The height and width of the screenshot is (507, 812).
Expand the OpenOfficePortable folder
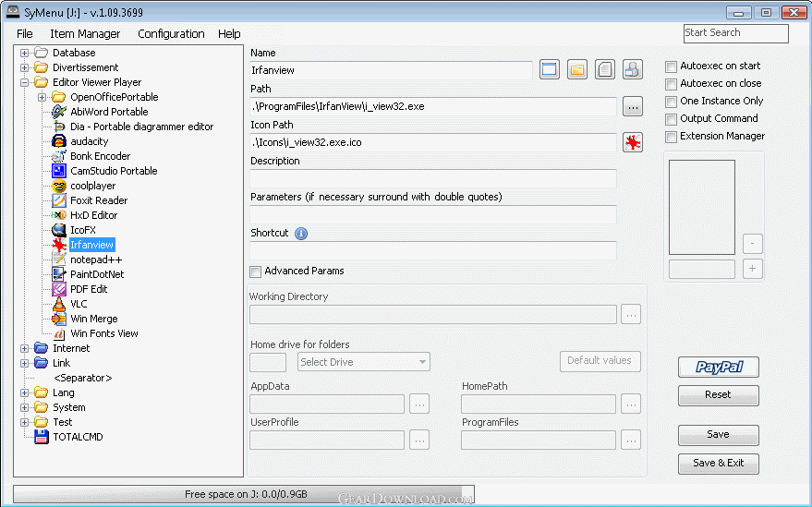tap(42, 97)
